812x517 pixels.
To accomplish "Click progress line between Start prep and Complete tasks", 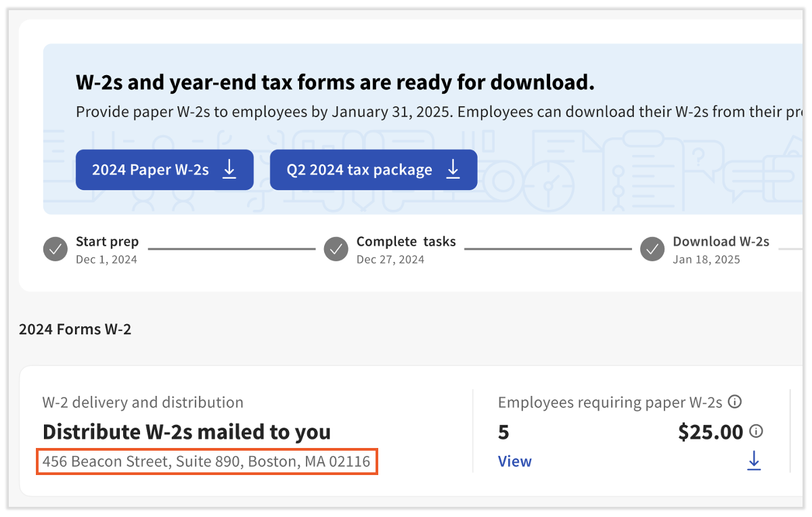I will tap(231, 249).
